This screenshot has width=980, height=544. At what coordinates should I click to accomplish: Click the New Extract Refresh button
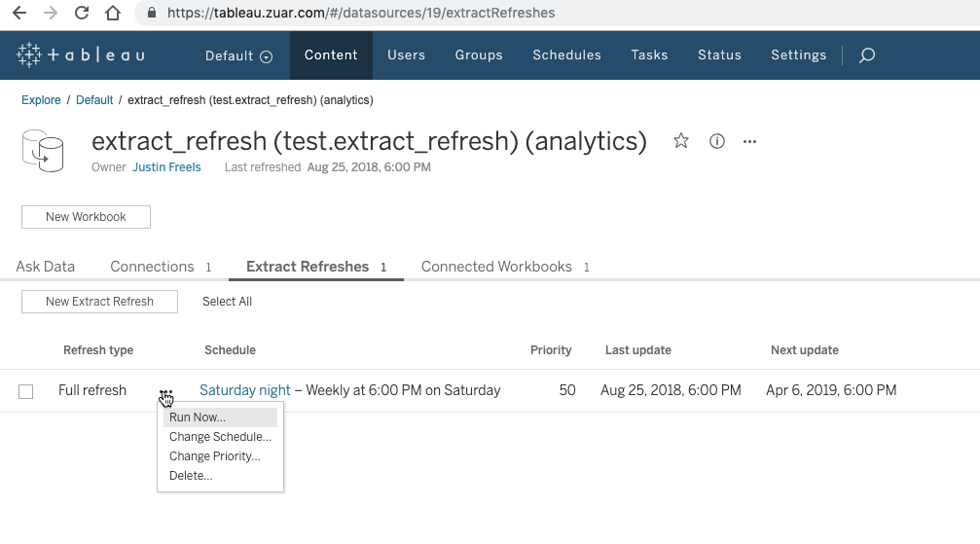pos(99,302)
